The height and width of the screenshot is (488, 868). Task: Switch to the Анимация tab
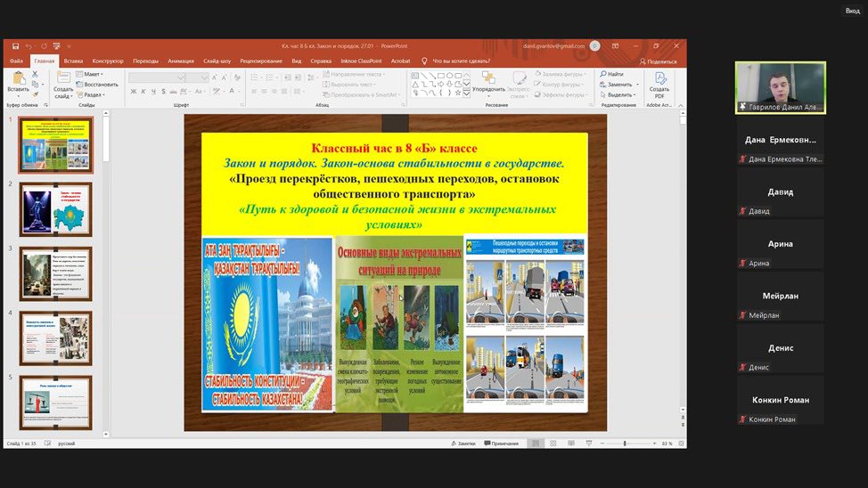click(181, 61)
